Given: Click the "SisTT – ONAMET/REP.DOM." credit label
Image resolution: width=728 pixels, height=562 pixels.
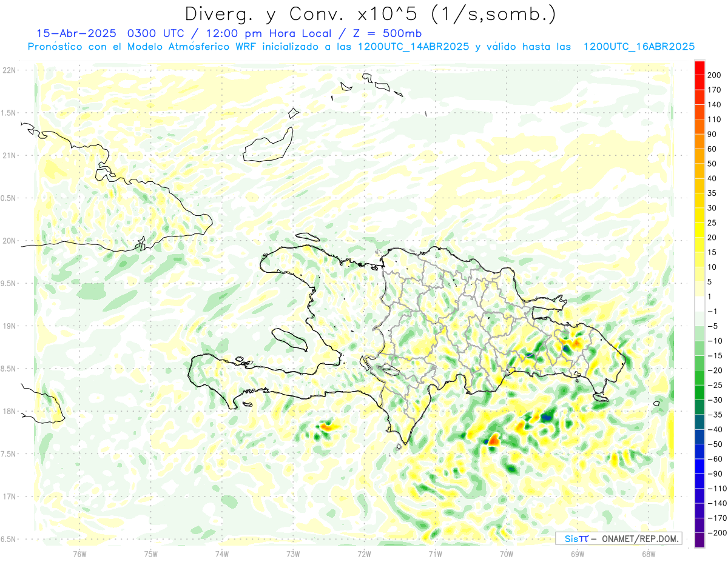Looking at the screenshot, I should tap(618, 538).
